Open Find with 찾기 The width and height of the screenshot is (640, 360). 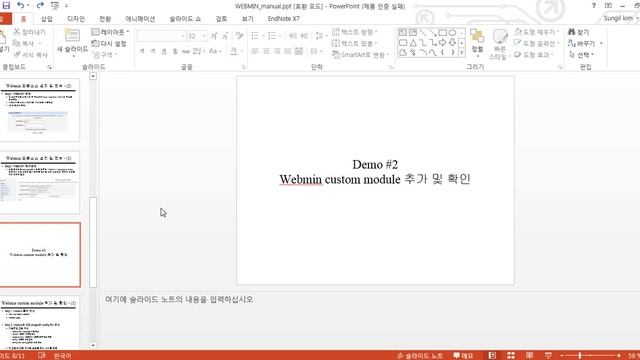point(579,32)
